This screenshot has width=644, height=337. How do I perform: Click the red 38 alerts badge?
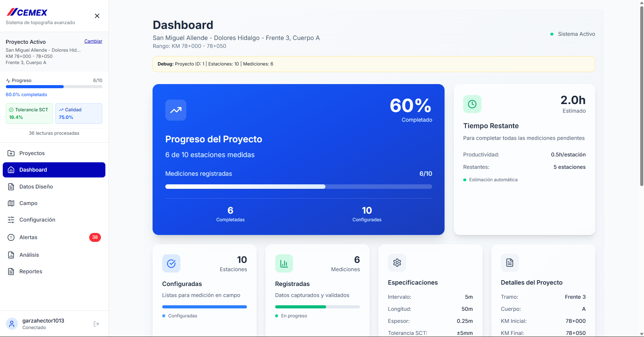(95, 237)
